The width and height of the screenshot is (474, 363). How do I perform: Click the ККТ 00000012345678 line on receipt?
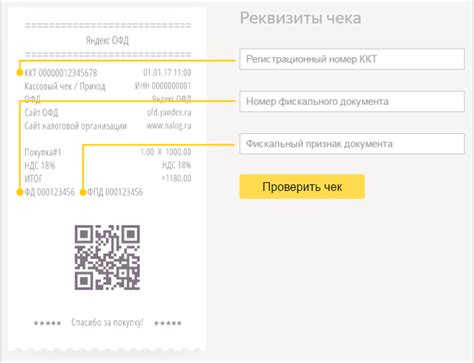point(61,73)
